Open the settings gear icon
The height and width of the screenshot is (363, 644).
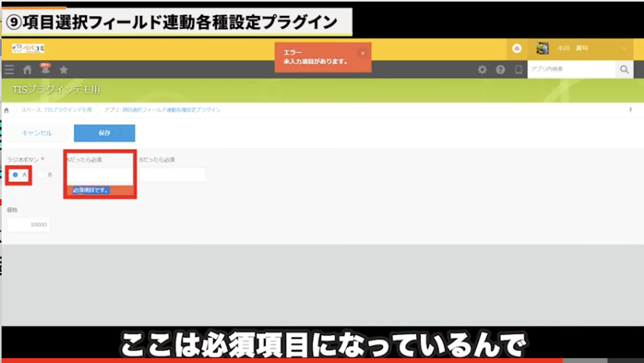[x=482, y=70]
